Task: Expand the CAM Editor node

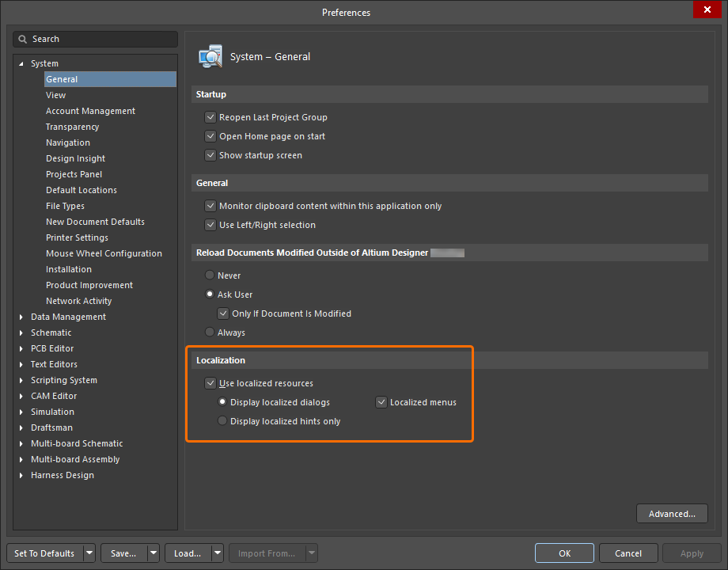Action: [21, 396]
